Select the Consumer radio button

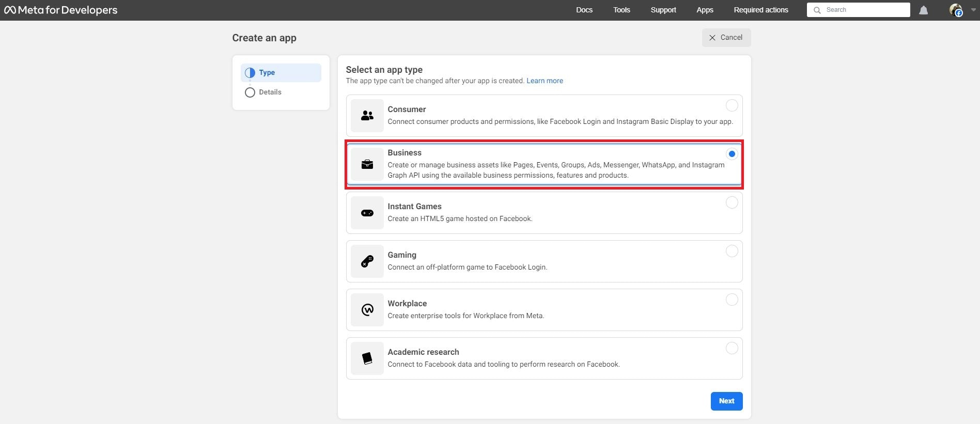[x=732, y=105]
